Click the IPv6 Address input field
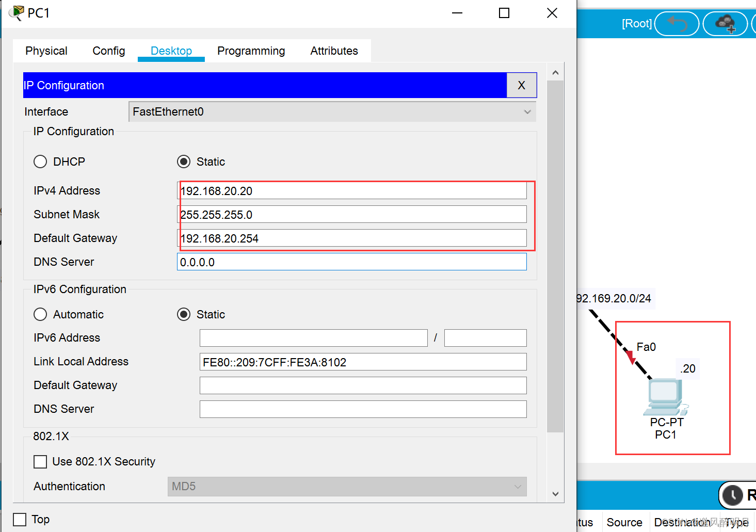The height and width of the screenshot is (532, 756). (x=313, y=338)
